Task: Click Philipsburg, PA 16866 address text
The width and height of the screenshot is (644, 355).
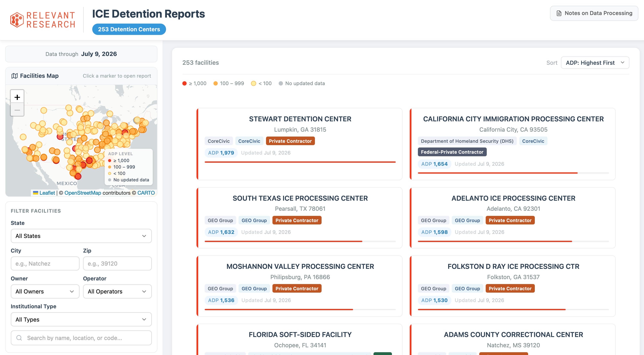Action: (x=300, y=277)
